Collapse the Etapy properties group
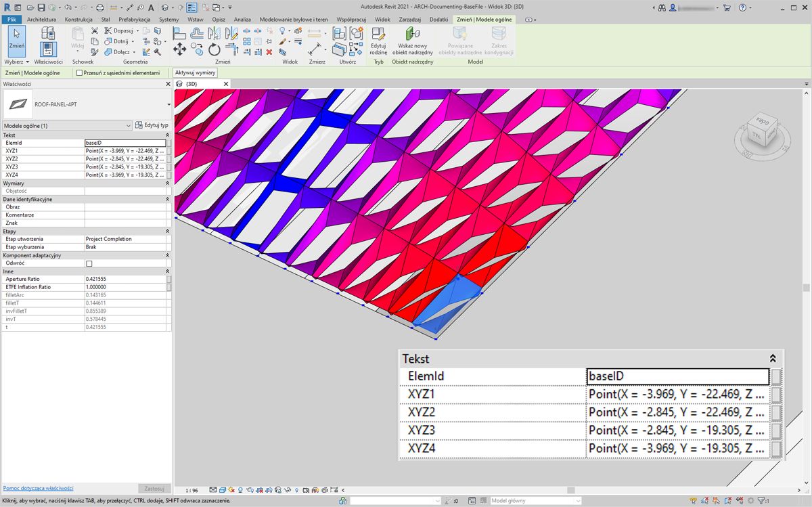The image size is (812, 507). (167, 232)
